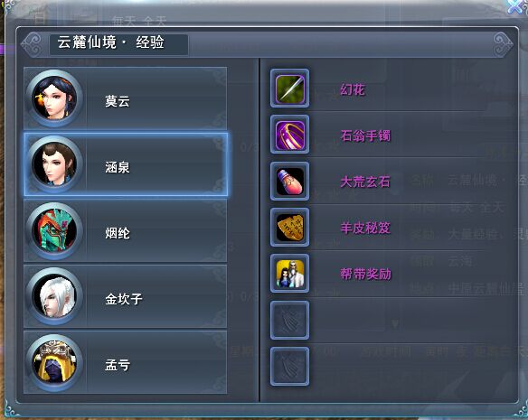Screen dimensions: 528x420
Task: Choose the 孟亏 list entry
Action: point(126,362)
